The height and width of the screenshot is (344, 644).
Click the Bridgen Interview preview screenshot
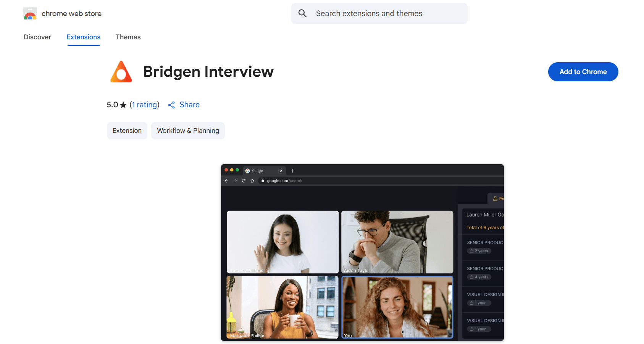[362, 252]
